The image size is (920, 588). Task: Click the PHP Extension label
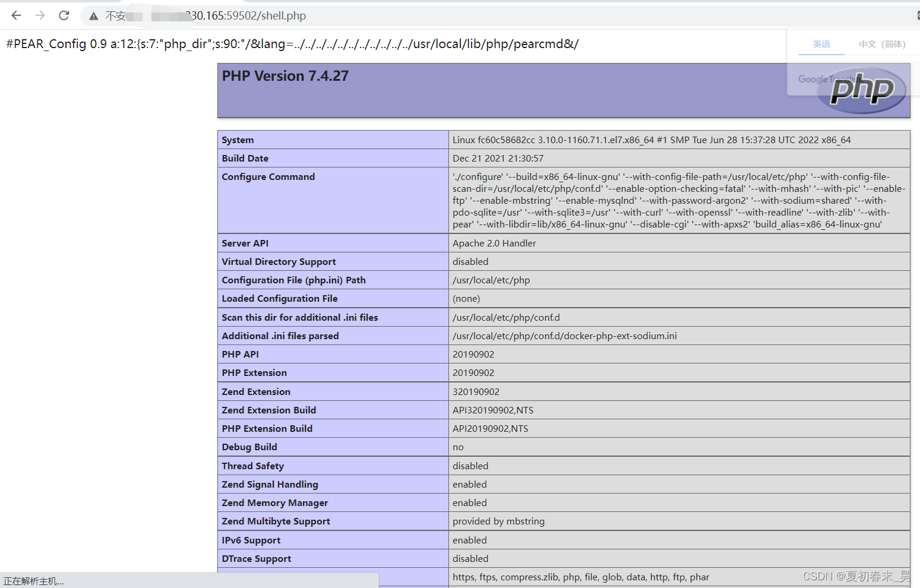point(254,373)
